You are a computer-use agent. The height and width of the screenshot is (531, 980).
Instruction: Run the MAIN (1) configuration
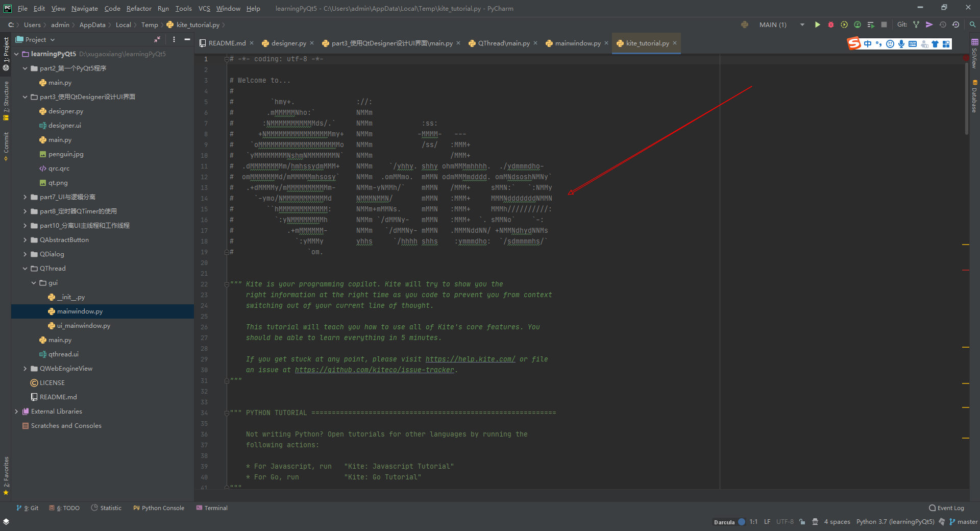point(817,25)
